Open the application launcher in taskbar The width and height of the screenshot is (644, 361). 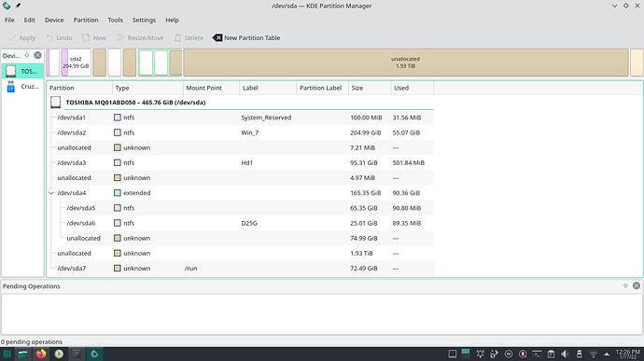tap(7, 354)
